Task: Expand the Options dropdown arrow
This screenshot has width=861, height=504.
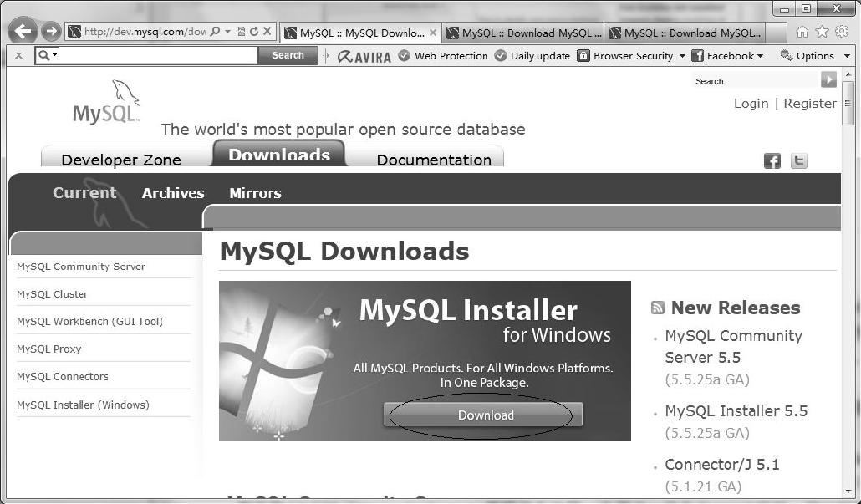Action: click(847, 56)
